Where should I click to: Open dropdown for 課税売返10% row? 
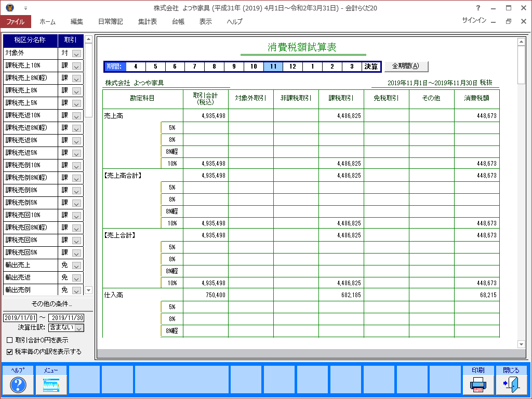click(76, 116)
